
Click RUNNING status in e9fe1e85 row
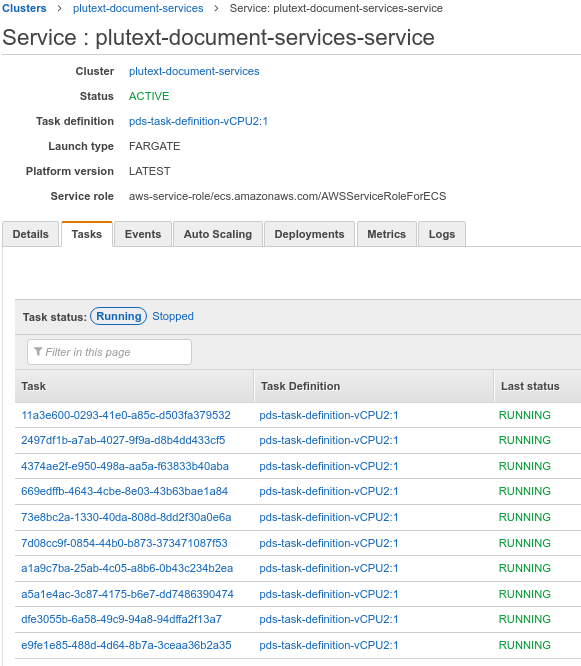click(x=525, y=645)
